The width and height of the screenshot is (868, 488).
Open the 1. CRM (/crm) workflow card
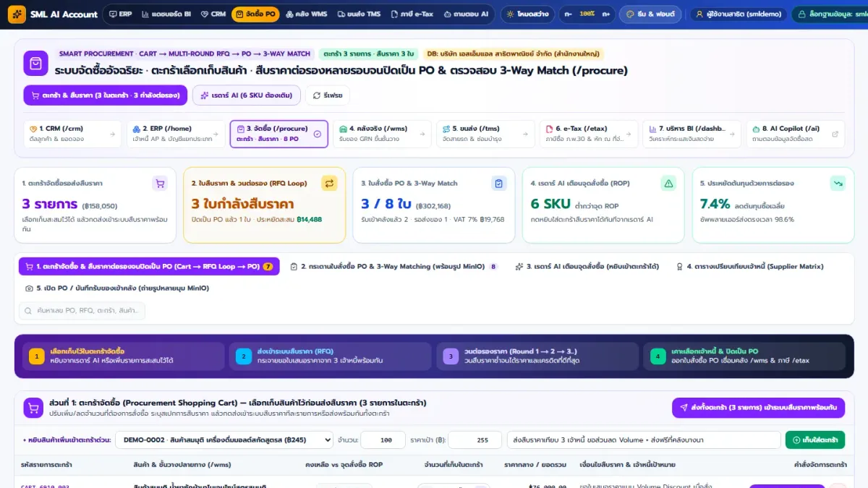point(72,134)
